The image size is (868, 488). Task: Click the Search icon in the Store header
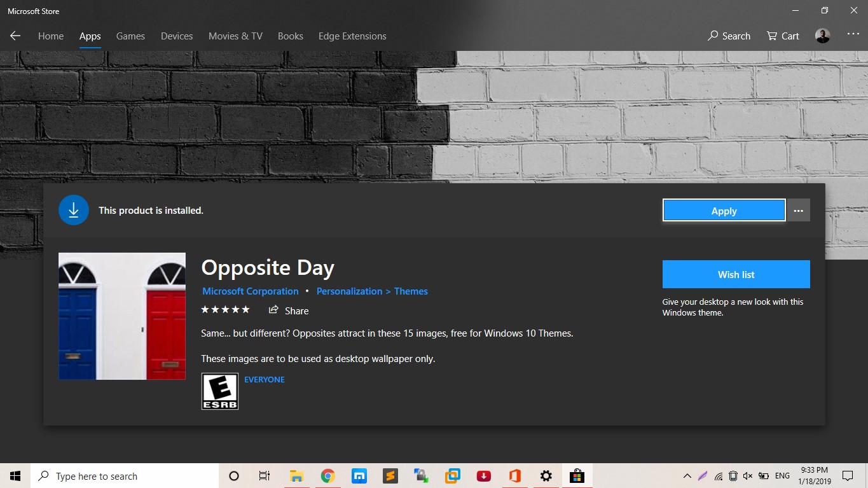729,36
